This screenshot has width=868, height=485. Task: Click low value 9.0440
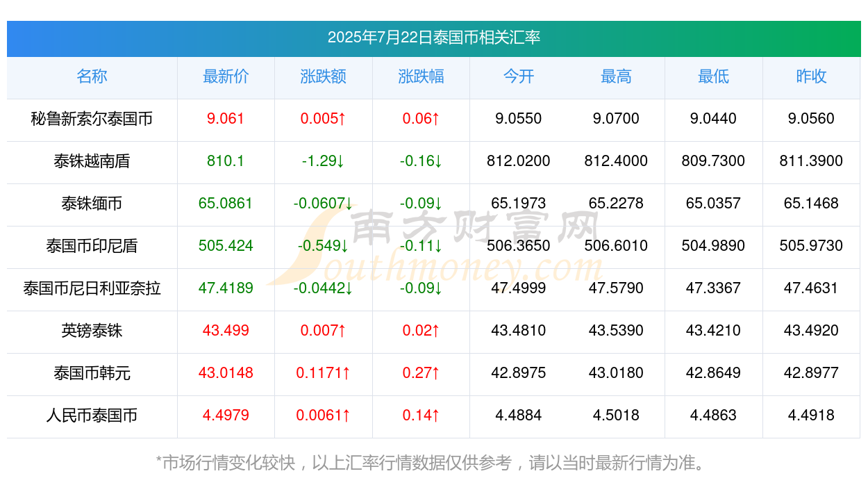pos(713,119)
